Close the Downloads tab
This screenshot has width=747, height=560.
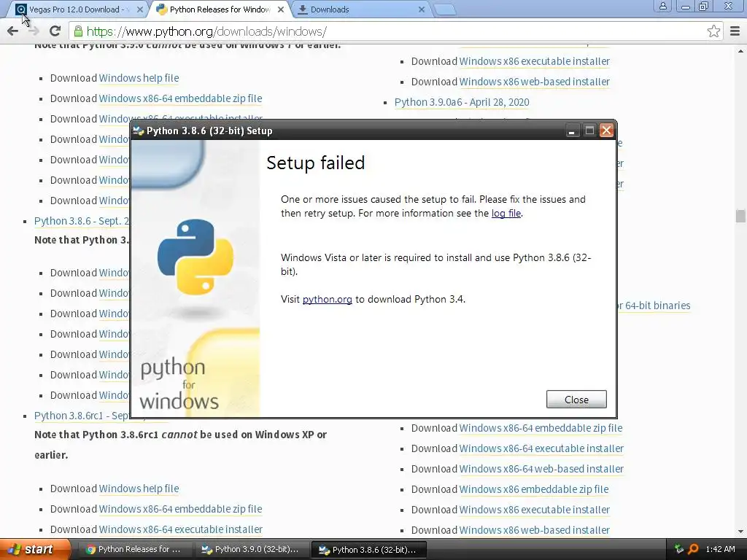[421, 9]
